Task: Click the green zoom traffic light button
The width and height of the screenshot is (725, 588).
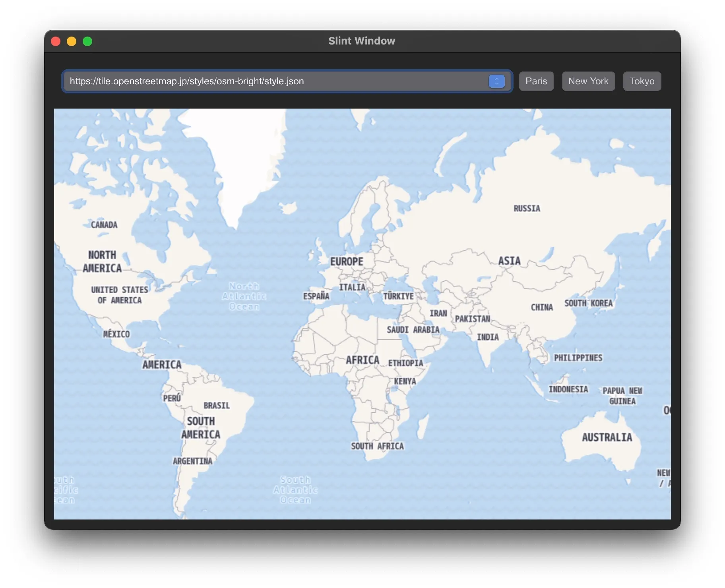Action: tap(87, 41)
